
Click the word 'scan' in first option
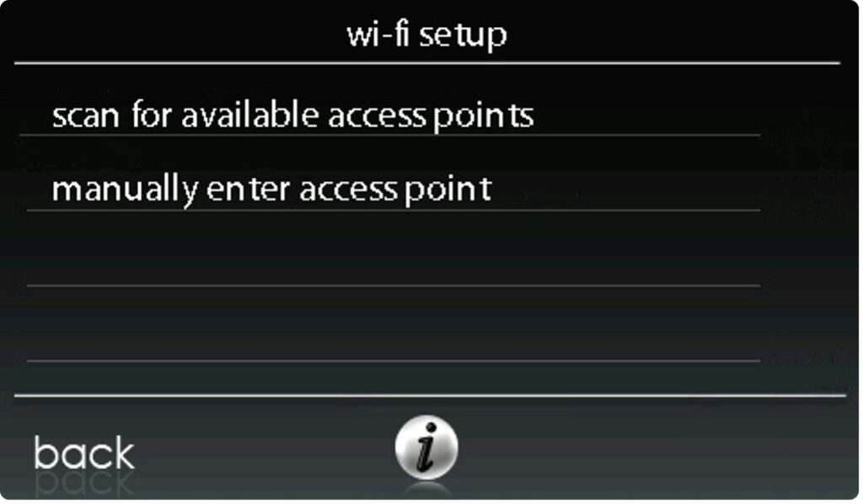click(86, 117)
